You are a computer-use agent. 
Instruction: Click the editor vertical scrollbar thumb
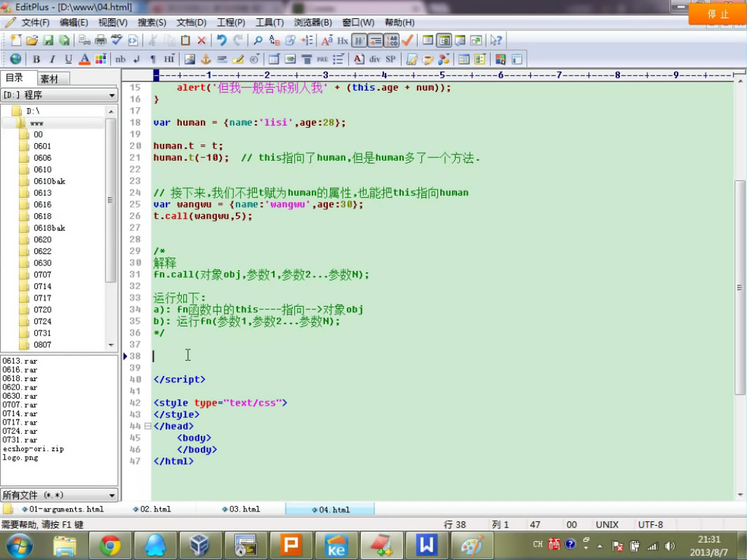[x=739, y=287]
